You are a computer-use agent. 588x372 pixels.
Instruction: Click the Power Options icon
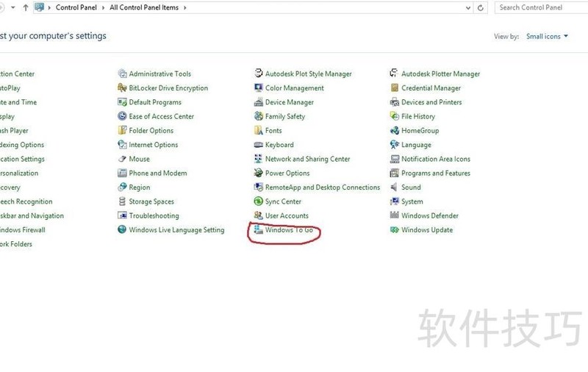click(x=259, y=173)
